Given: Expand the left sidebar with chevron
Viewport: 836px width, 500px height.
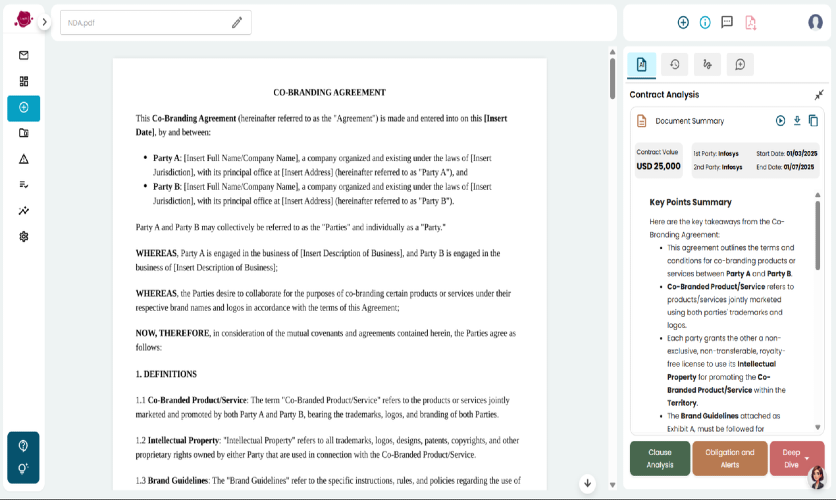Looking at the screenshot, I should 45,22.
